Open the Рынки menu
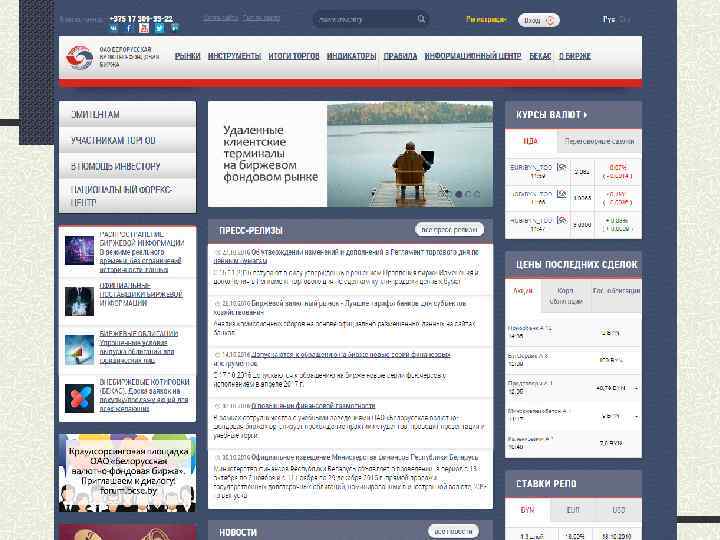This screenshot has width=720, height=540. coord(187,56)
